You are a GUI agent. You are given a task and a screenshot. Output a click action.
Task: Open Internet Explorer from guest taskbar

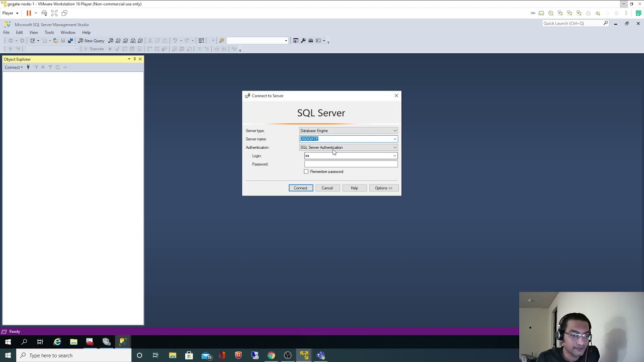[x=57, y=342]
